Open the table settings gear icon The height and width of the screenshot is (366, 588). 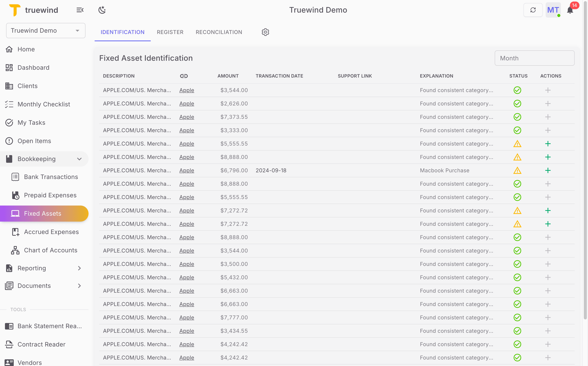click(265, 32)
